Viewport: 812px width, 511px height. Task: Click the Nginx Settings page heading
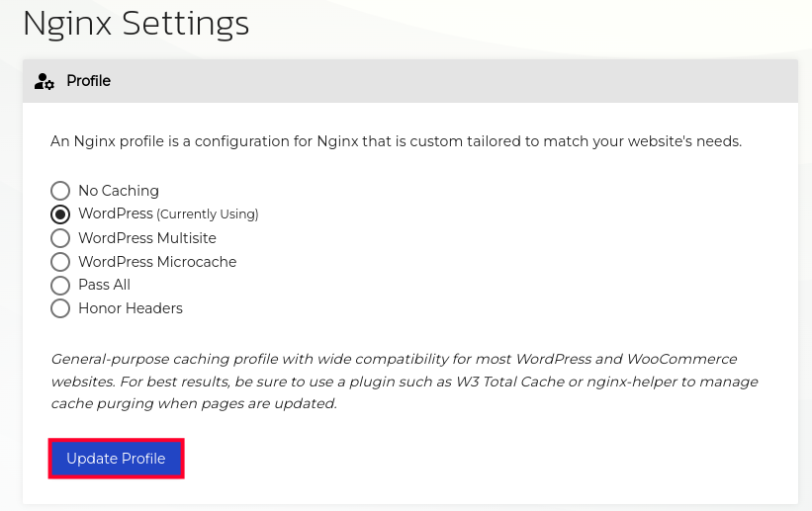[x=135, y=23]
